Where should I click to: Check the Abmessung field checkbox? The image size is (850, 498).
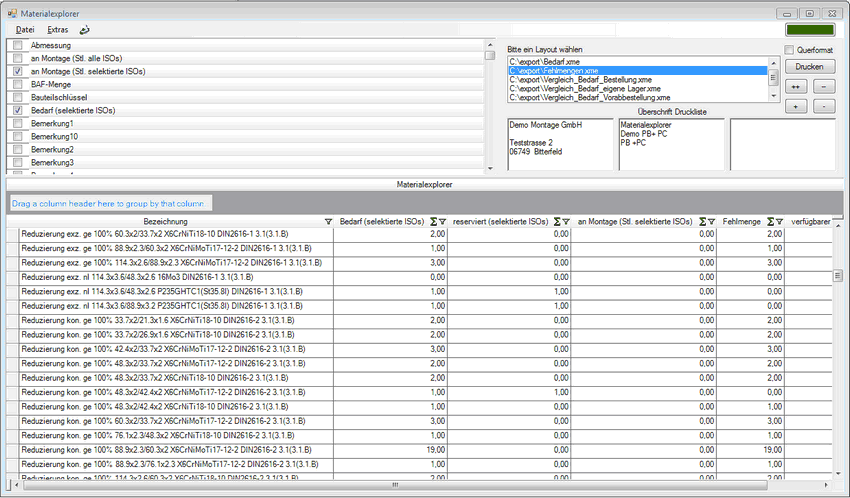pos(18,46)
